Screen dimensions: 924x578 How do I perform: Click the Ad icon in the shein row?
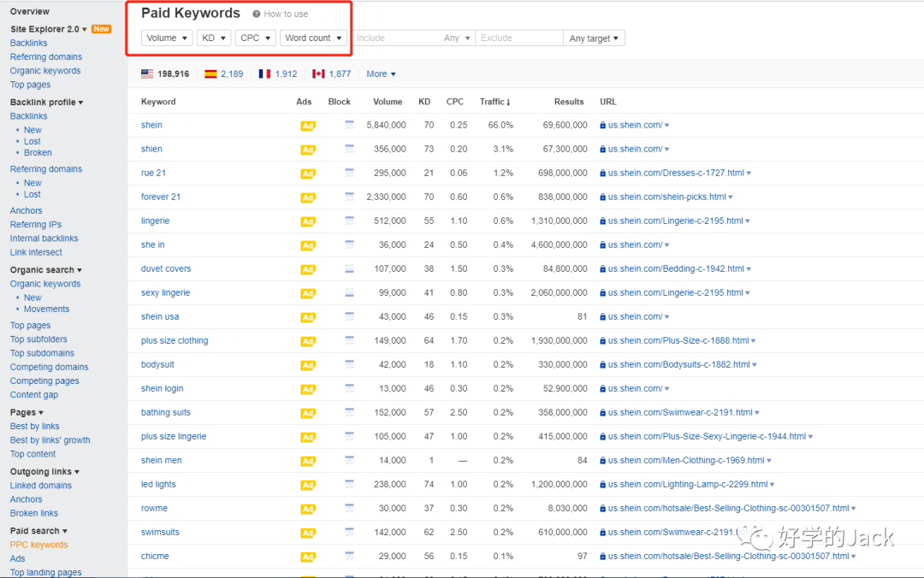tap(308, 126)
